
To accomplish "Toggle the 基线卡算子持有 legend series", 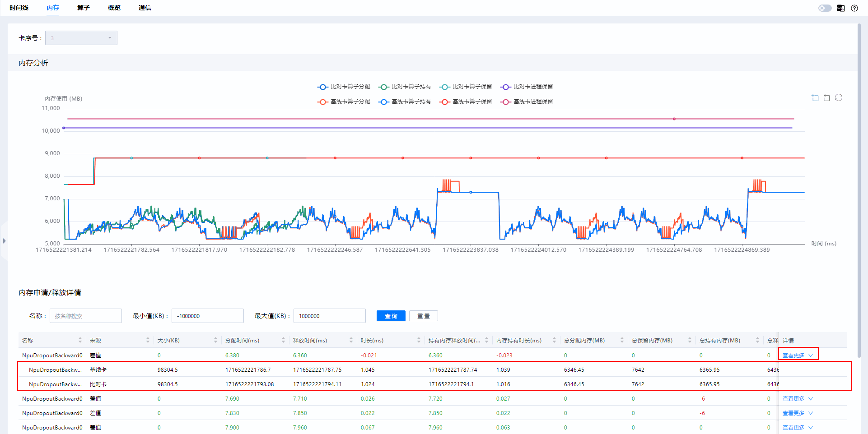I will click(x=405, y=102).
